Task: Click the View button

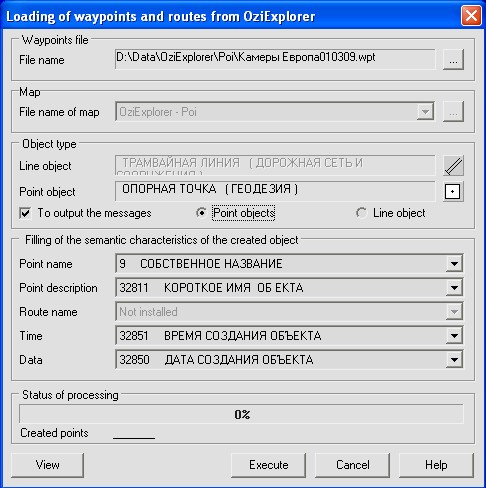Action: pyautogui.click(x=47, y=465)
